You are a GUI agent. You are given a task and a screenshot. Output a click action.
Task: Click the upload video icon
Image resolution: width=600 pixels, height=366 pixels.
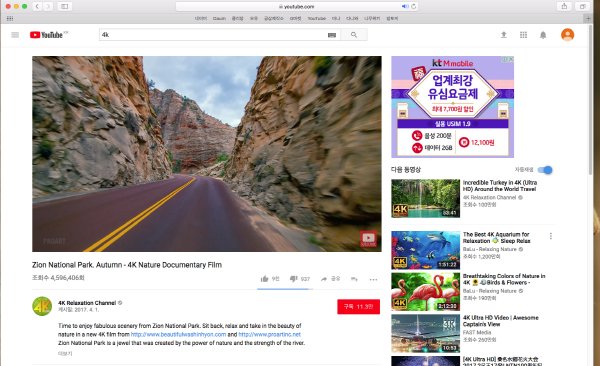[504, 35]
